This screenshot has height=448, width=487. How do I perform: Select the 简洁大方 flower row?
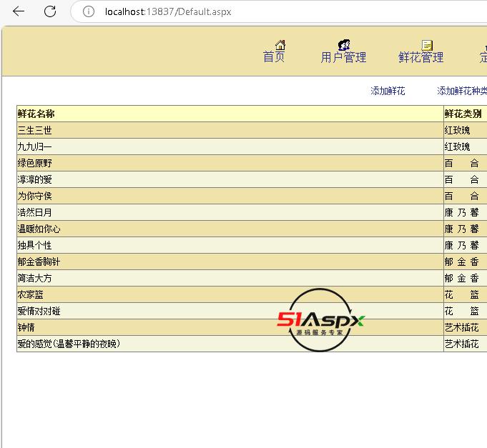252,278
